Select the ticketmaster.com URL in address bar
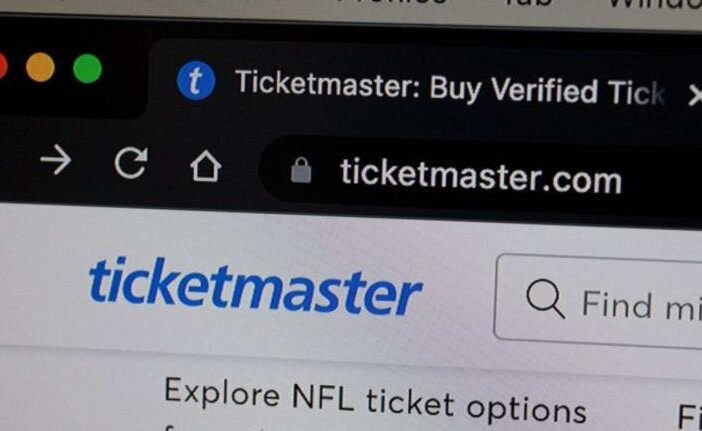This screenshot has width=702, height=431. 481,177
